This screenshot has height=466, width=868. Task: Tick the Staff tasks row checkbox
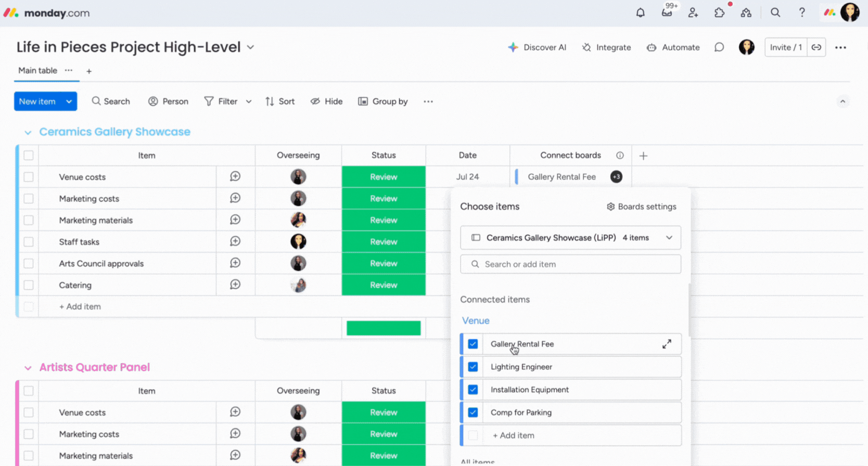click(x=29, y=242)
